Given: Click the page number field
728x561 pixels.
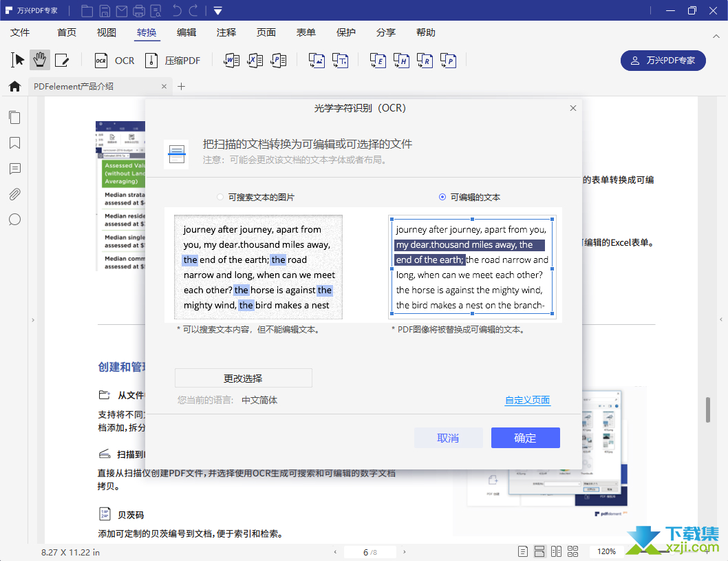Looking at the screenshot, I should tap(370, 552).
